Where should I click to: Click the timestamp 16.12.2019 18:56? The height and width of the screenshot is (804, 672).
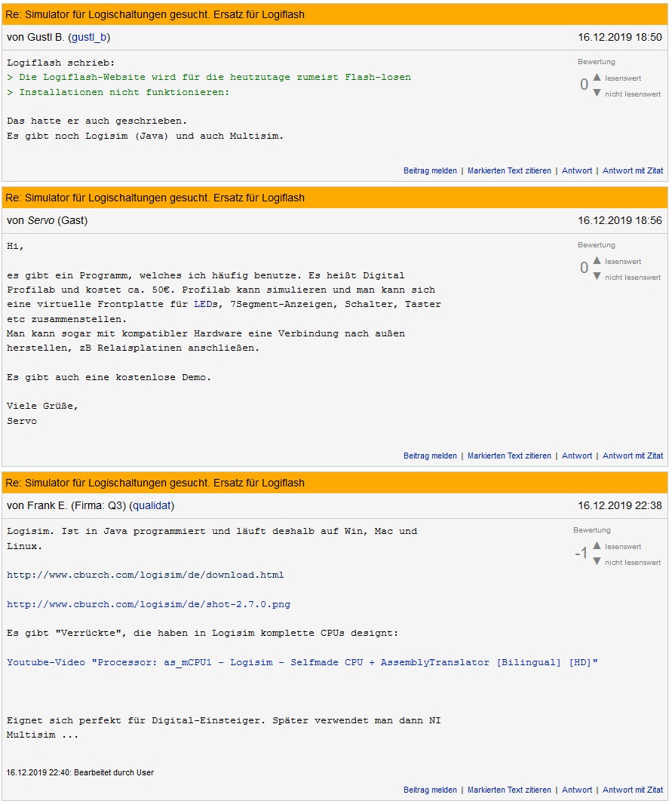tap(620, 220)
